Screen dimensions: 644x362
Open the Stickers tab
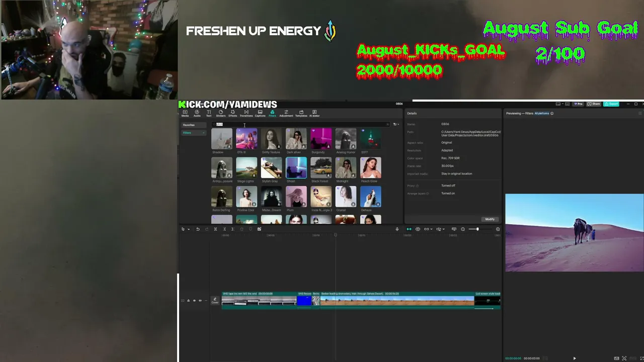tap(220, 113)
